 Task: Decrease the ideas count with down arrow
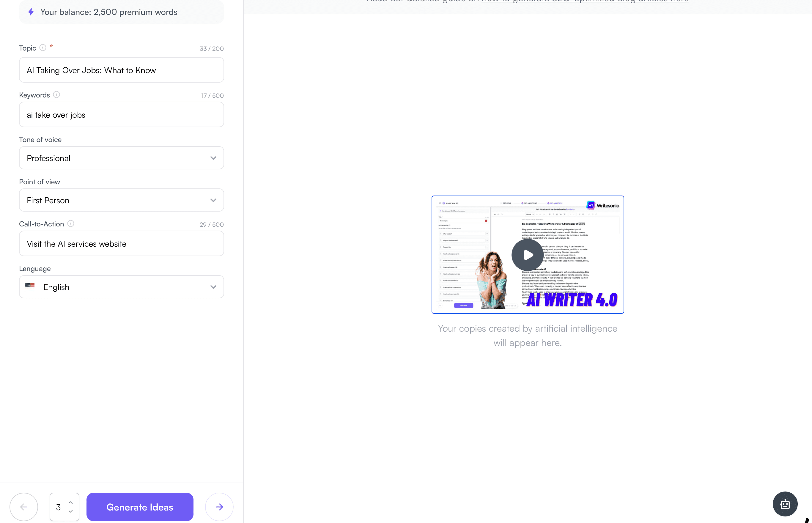(71, 512)
